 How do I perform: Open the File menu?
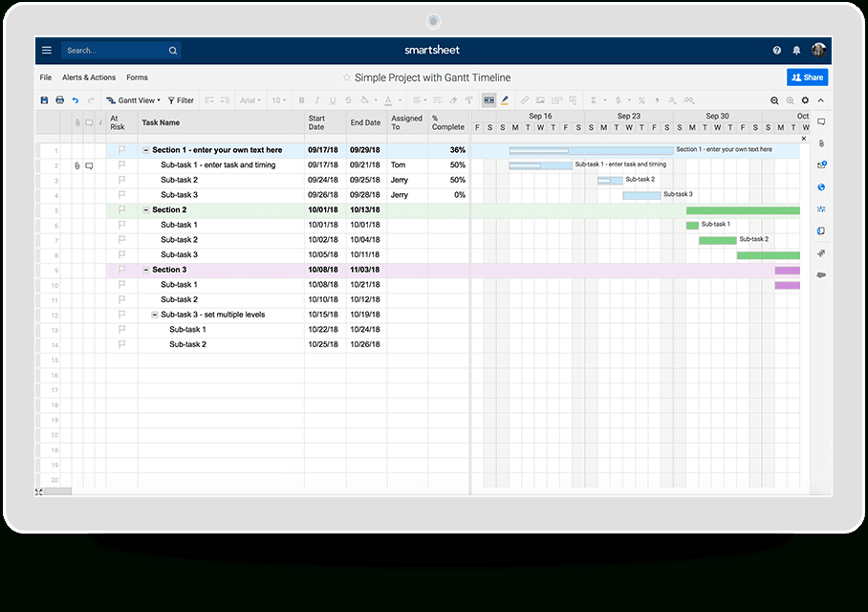pos(45,77)
